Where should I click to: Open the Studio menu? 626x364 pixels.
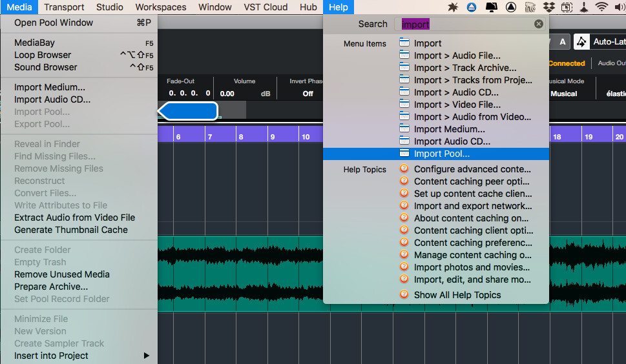(109, 7)
